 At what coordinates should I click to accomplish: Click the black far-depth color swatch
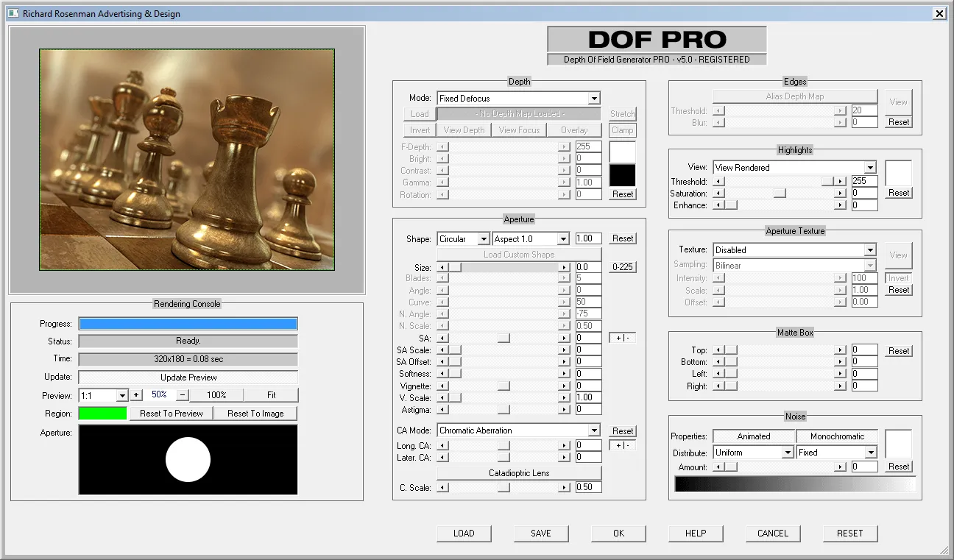coord(622,174)
